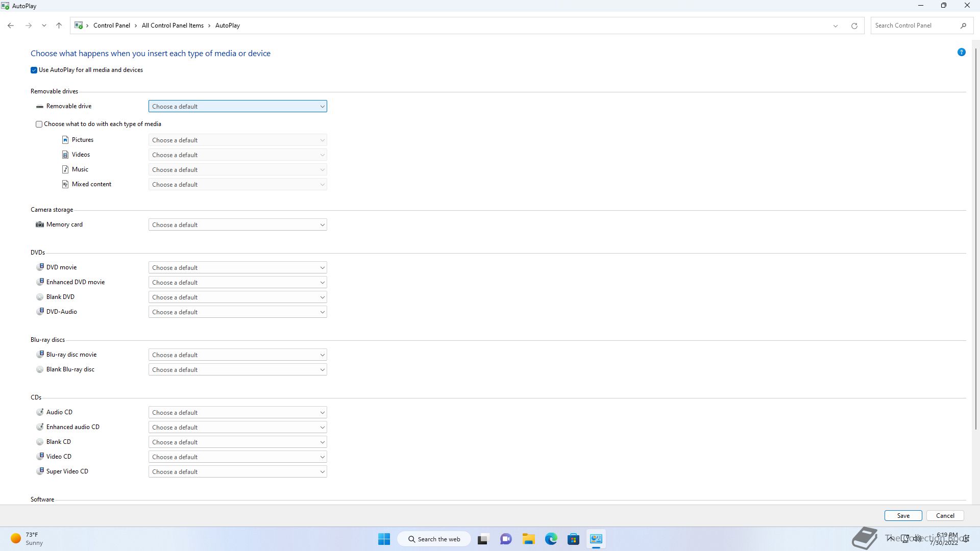Open Task View from taskbar
Viewport: 980px width, 551px height.
pos(483,539)
